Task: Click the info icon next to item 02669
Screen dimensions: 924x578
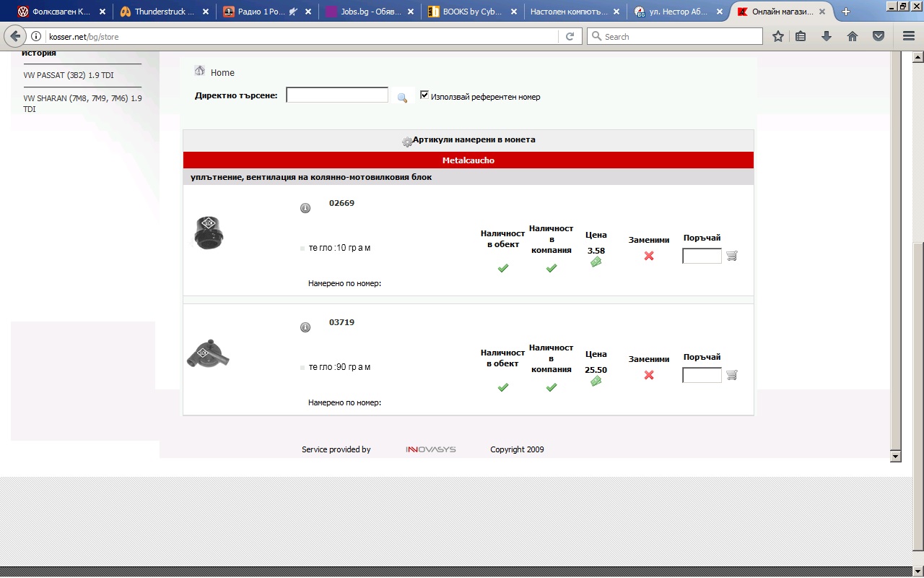Action: pos(305,208)
